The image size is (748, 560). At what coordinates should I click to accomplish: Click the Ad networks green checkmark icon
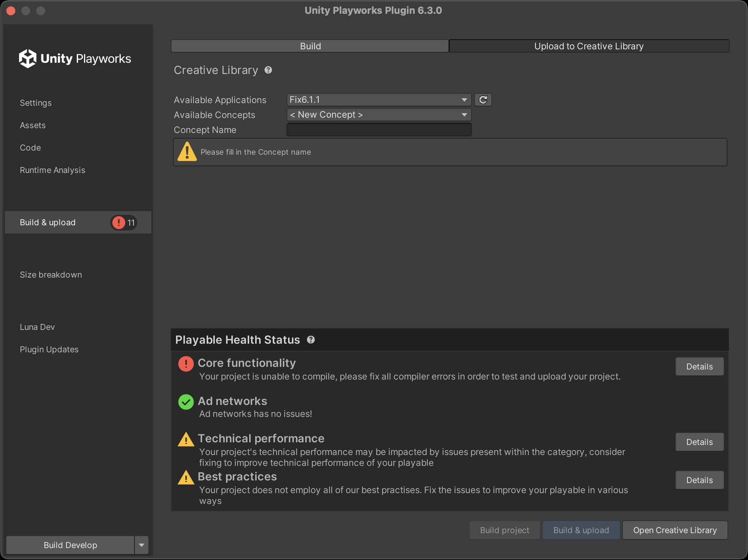[x=186, y=402]
